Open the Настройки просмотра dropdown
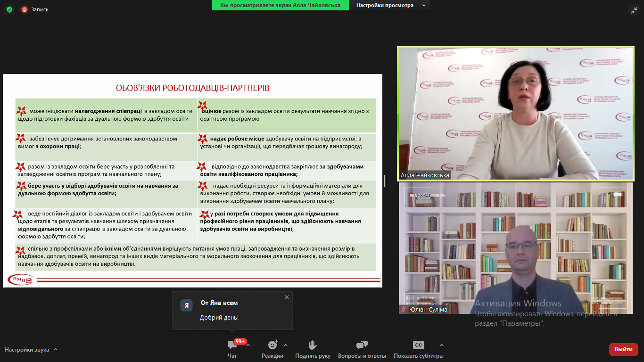 [x=390, y=5]
